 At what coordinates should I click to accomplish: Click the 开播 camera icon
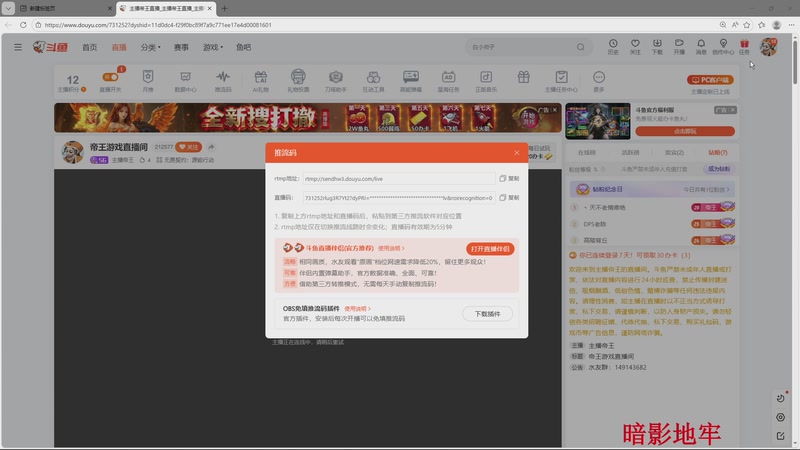point(679,47)
